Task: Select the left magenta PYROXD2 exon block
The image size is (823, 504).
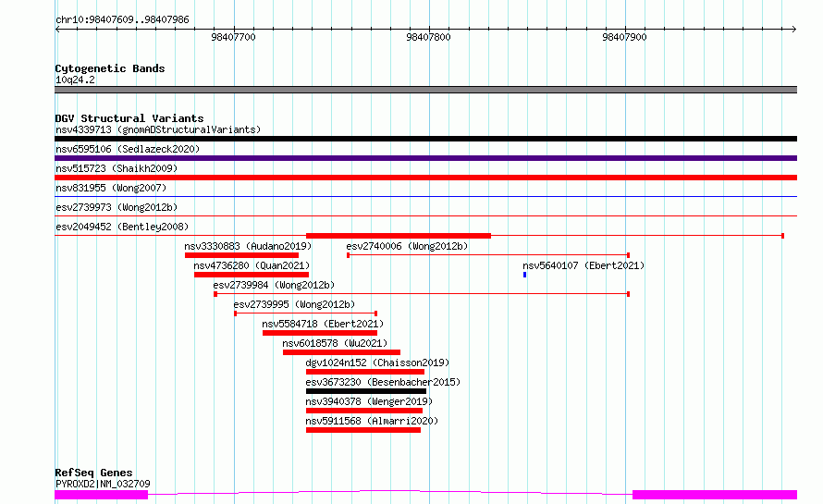Action: click(x=102, y=495)
